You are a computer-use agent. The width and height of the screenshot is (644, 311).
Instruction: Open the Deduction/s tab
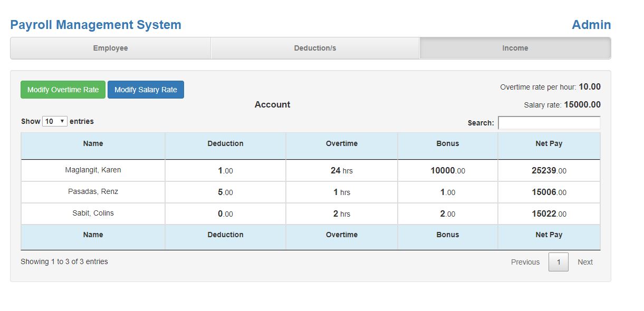[x=315, y=48]
